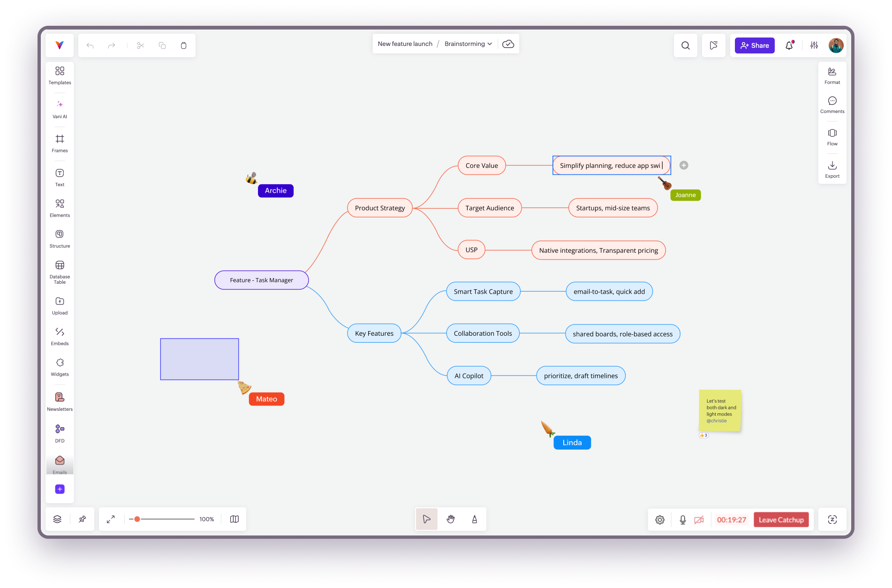Image resolution: width=892 pixels, height=588 pixels.
Task: Activate the pointer select tool
Action: pos(426,519)
